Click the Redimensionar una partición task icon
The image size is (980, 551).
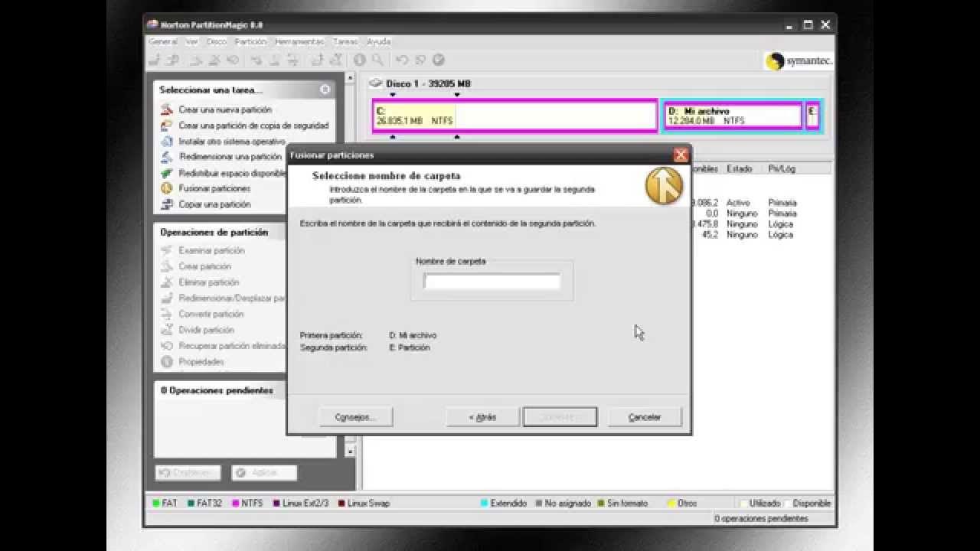pyautogui.click(x=167, y=157)
